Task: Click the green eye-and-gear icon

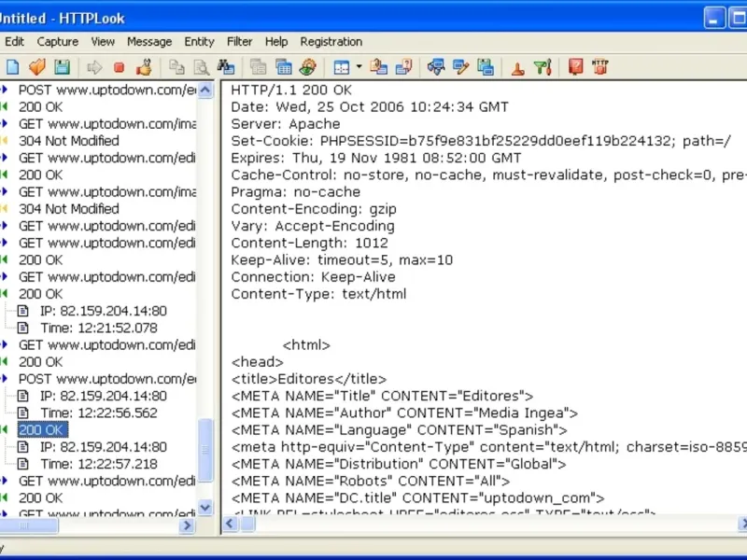Action: [x=308, y=67]
